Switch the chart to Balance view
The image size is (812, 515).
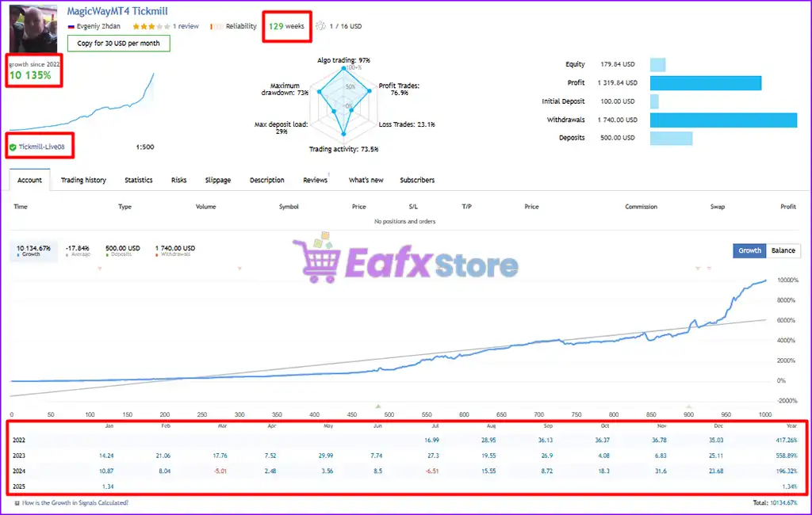783,250
